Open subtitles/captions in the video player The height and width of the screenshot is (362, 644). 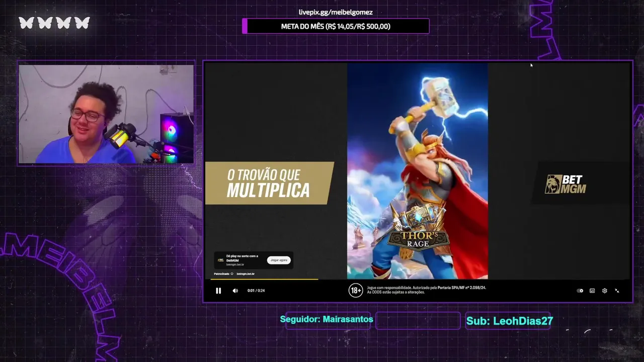click(x=592, y=291)
